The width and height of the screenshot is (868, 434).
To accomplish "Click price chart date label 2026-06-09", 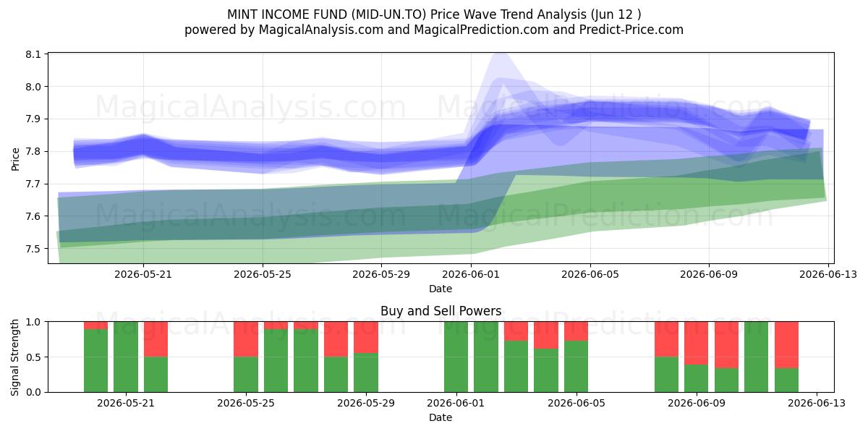I will pos(709,274).
